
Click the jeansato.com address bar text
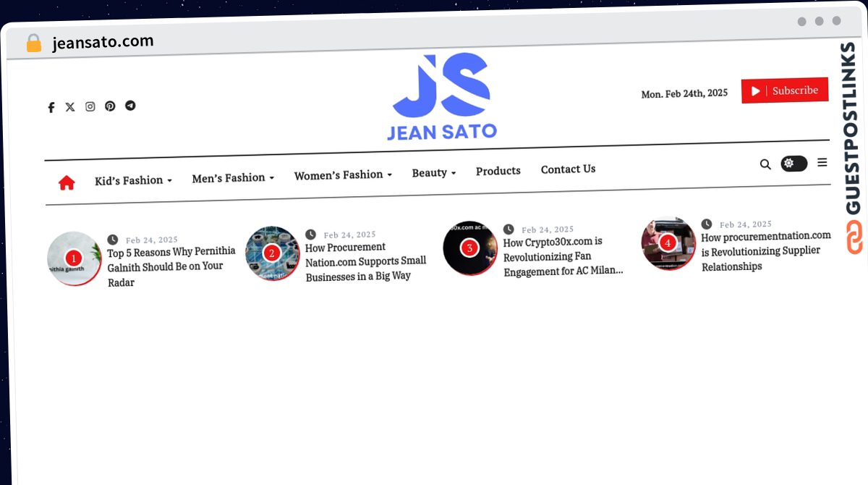click(x=103, y=42)
